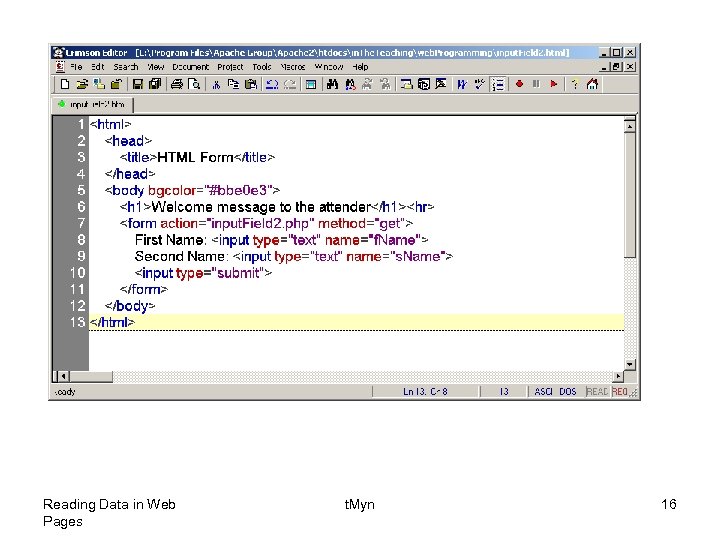Open the Help menu
Image resolution: width=720 pixels, height=540 pixels.
(360, 67)
